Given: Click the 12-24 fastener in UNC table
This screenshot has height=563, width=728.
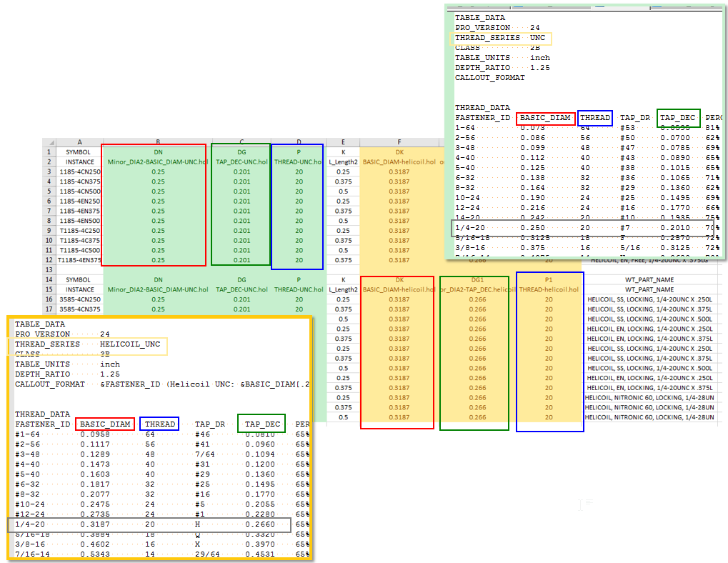Looking at the screenshot, I should coord(467,207).
